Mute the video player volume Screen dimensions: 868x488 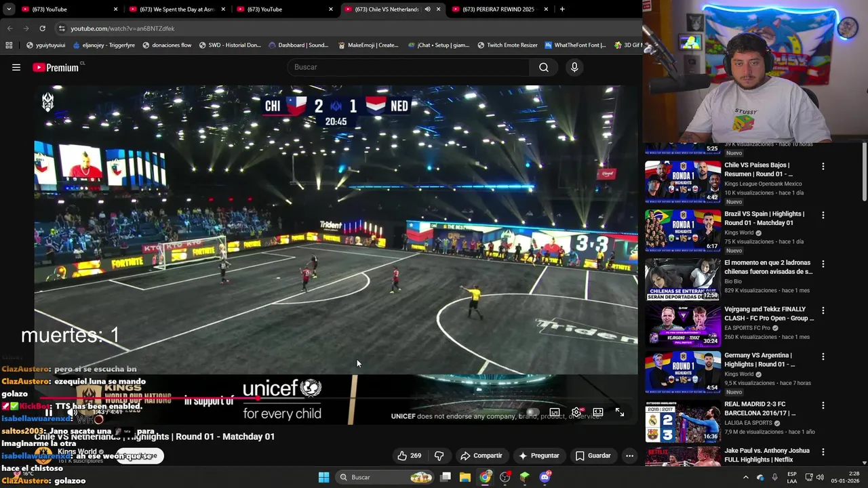pos(73,412)
